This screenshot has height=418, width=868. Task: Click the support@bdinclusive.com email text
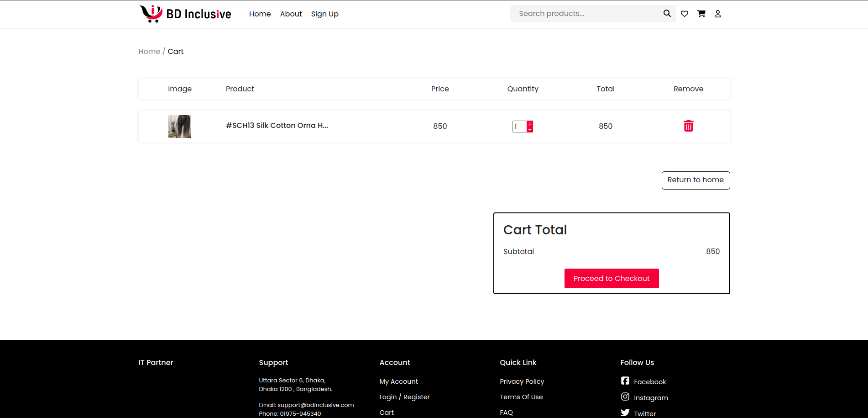point(316,405)
